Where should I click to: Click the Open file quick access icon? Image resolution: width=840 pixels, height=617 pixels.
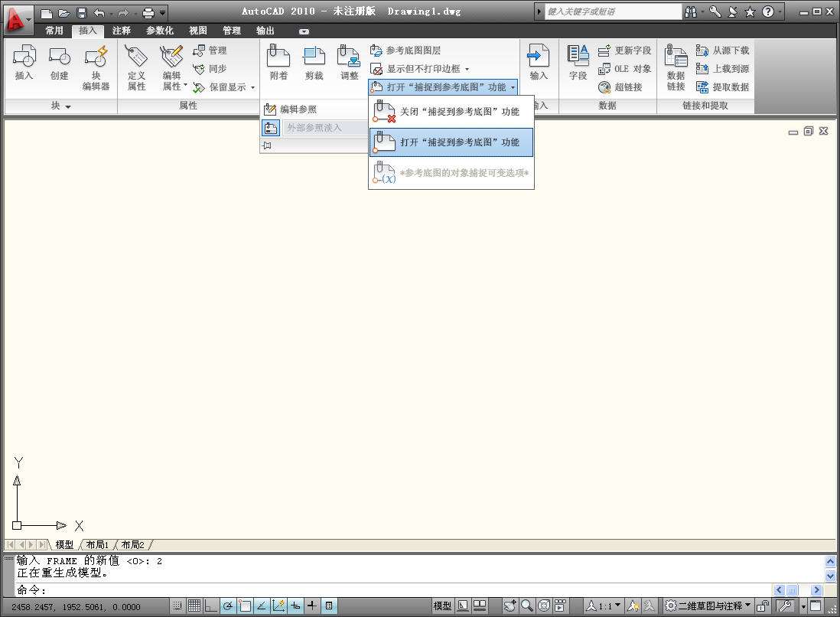(64, 12)
